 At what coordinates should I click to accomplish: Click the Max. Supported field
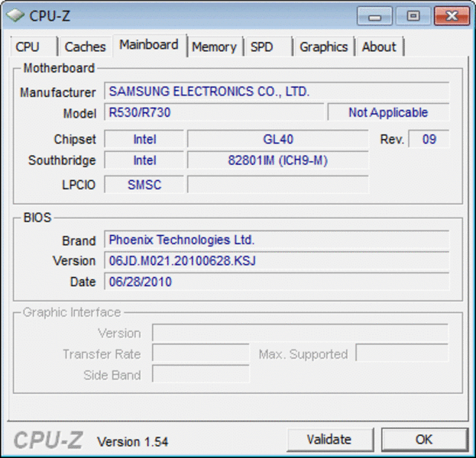(402, 353)
